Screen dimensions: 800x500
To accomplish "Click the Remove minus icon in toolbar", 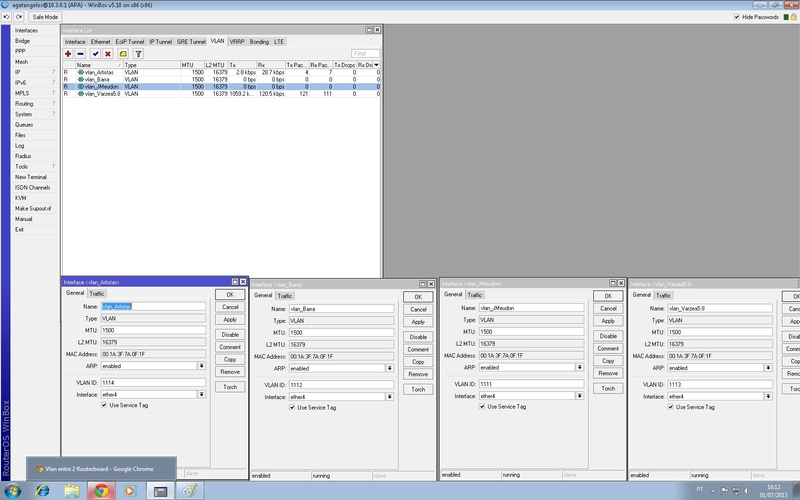I will tap(80, 54).
